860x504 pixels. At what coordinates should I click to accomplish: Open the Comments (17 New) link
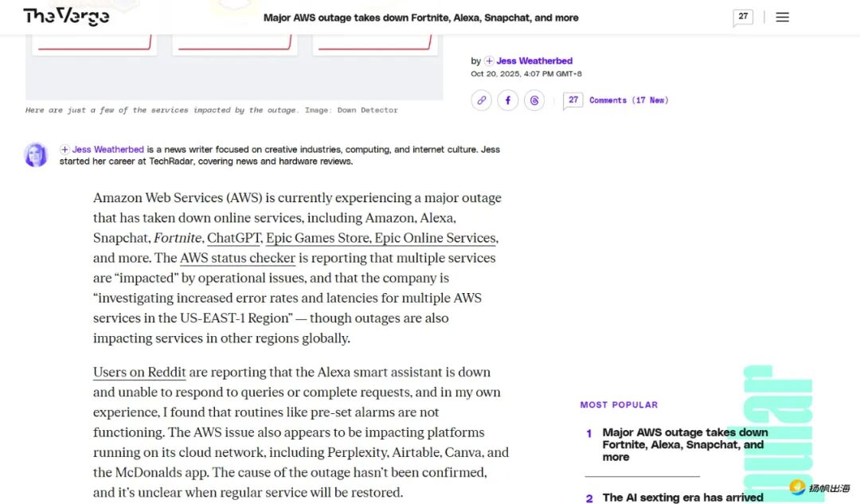[628, 100]
